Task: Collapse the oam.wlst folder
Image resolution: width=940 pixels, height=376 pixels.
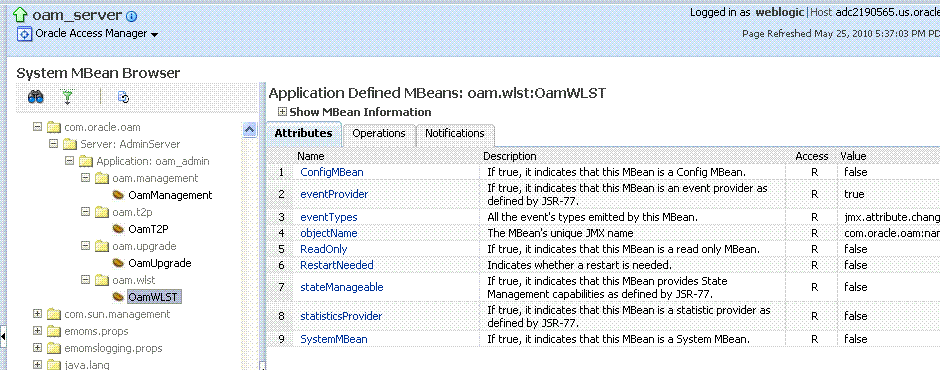Action: click(85, 280)
